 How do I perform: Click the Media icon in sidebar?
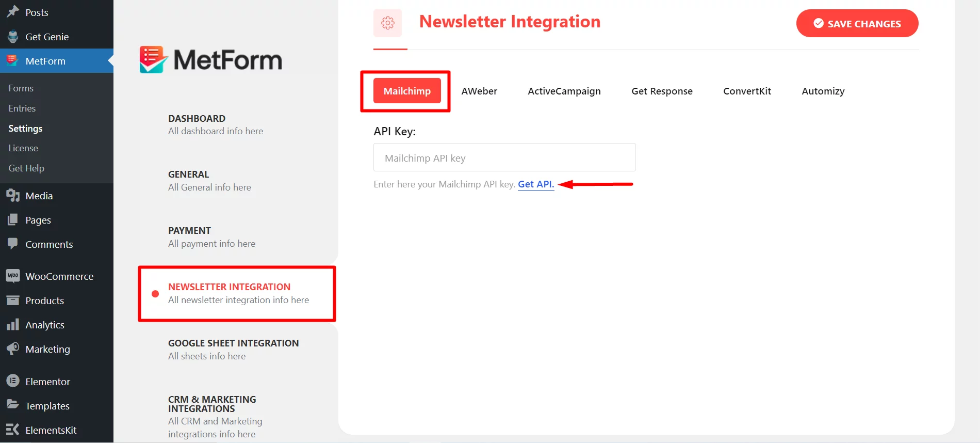click(13, 196)
